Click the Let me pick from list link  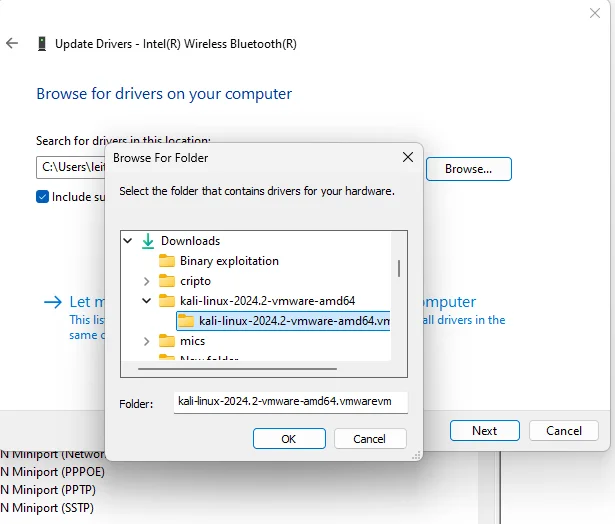click(x=87, y=302)
